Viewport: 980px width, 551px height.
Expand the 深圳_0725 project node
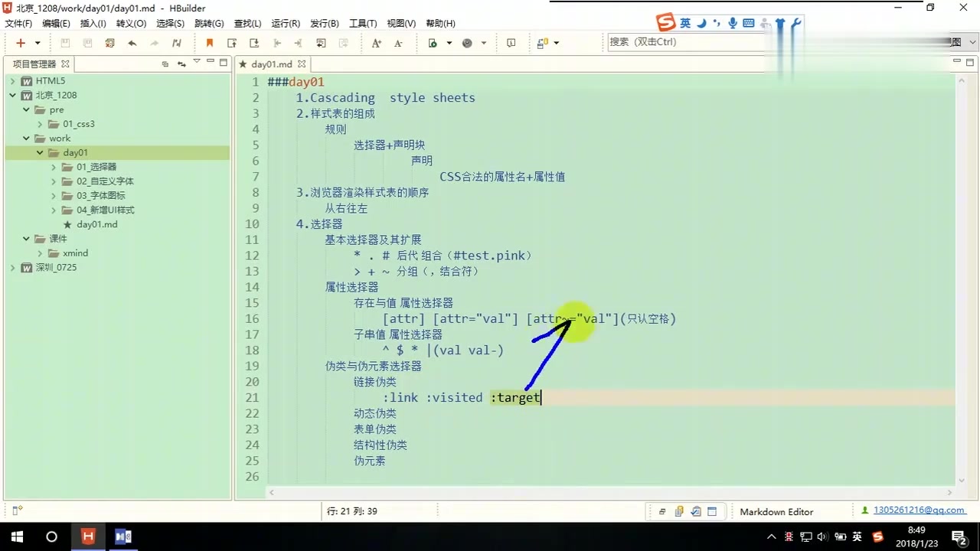(x=11, y=267)
